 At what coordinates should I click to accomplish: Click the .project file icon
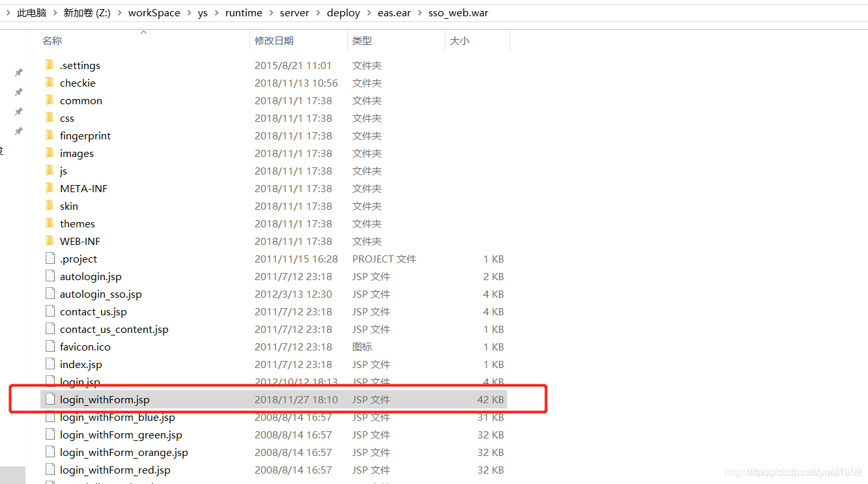click(x=50, y=259)
